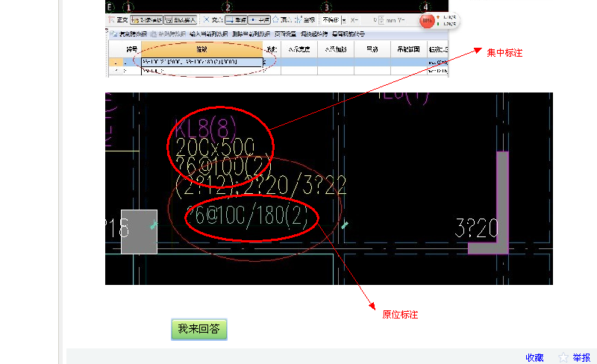Click 调换起始跨 in table toolbar

click(x=314, y=34)
